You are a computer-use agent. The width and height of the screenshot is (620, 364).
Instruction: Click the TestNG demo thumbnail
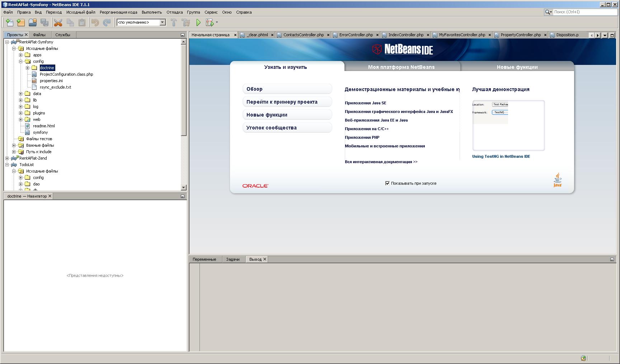[x=508, y=125]
